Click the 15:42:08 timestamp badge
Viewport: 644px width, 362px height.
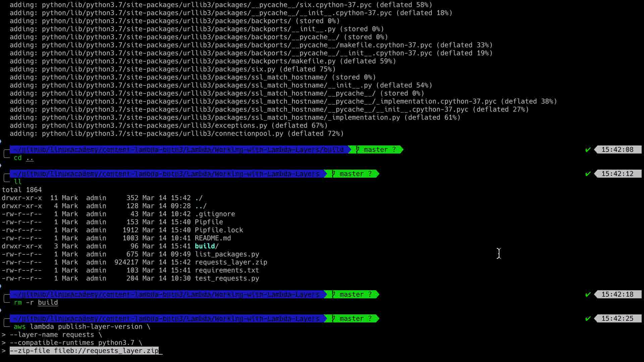tap(617, 150)
